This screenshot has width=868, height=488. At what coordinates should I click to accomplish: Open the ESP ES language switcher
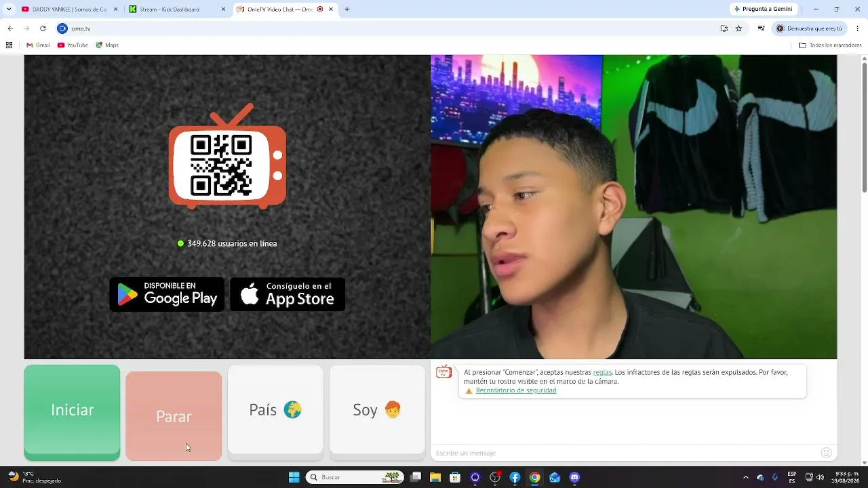pos(792,477)
